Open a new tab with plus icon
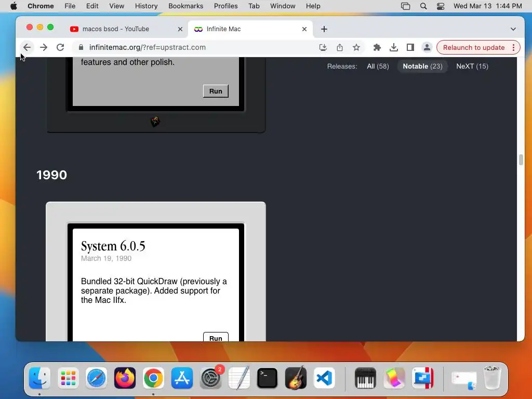Image resolution: width=532 pixels, height=399 pixels. (324, 29)
